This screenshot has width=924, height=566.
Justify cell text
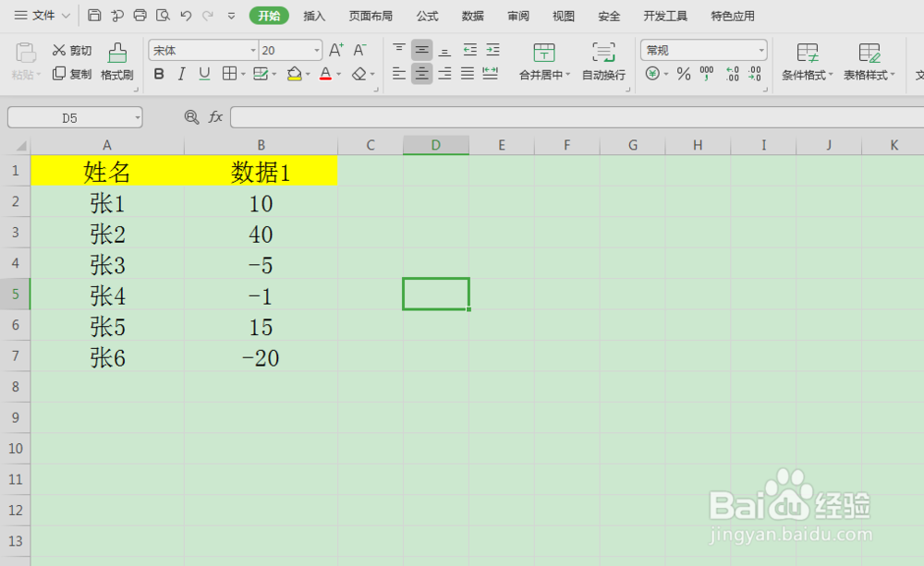click(468, 74)
